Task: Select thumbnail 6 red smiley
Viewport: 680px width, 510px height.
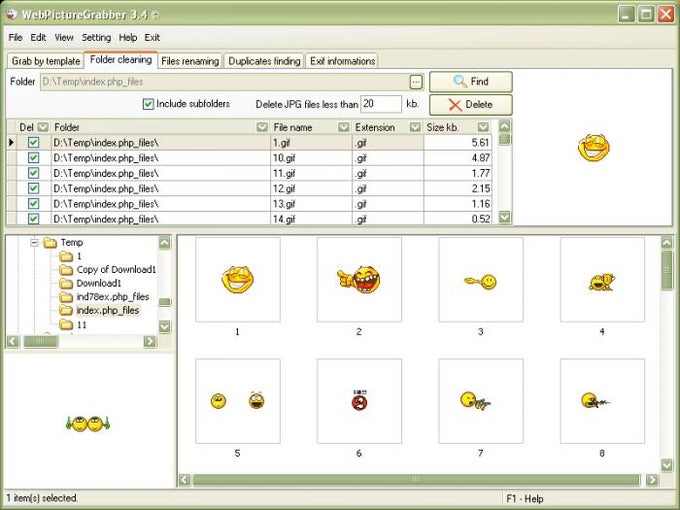Action: [359, 401]
